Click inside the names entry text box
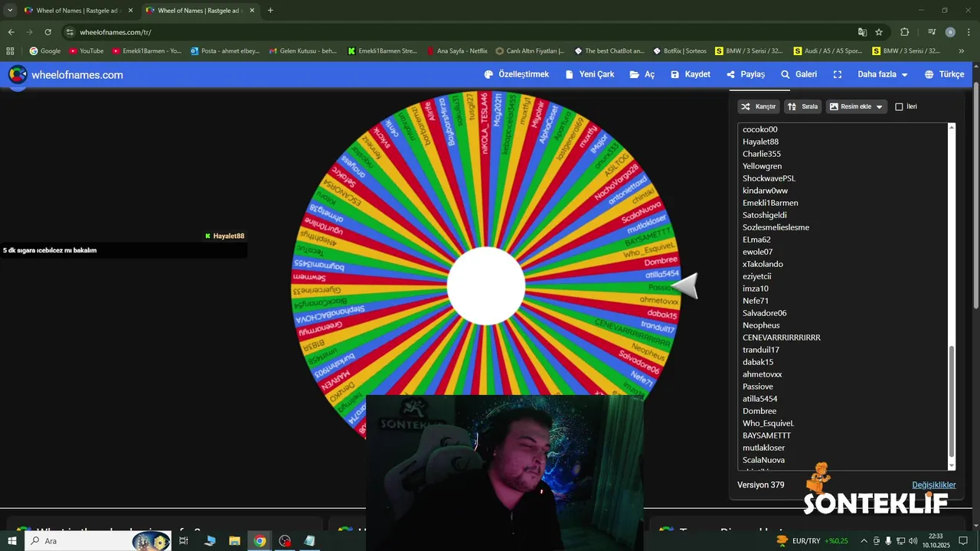 (x=842, y=296)
